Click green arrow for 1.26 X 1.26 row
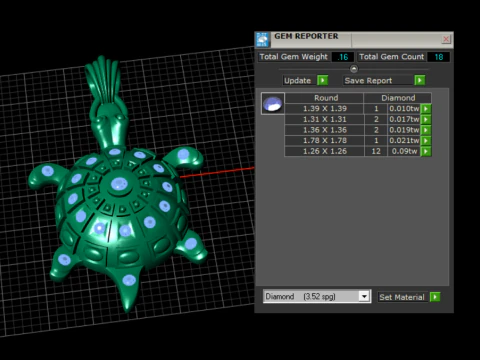Screen dimensions: 480x360 (426, 151)
